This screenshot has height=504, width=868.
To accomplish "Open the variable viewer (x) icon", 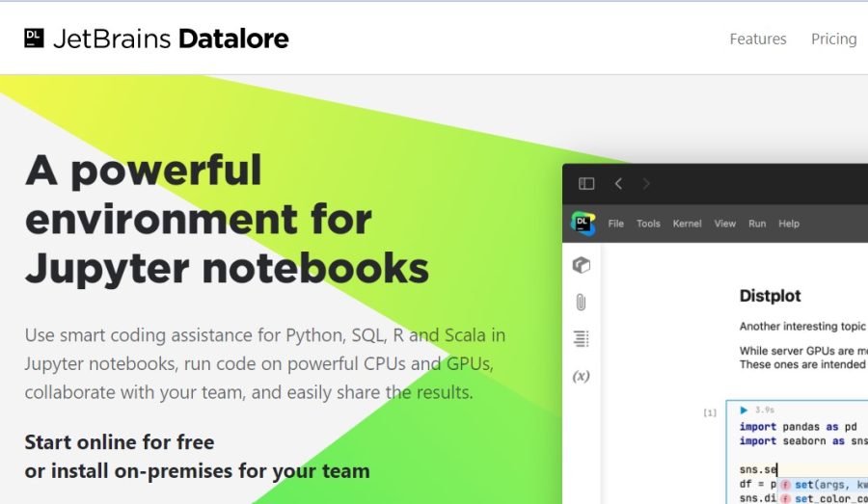I will coord(581,376).
